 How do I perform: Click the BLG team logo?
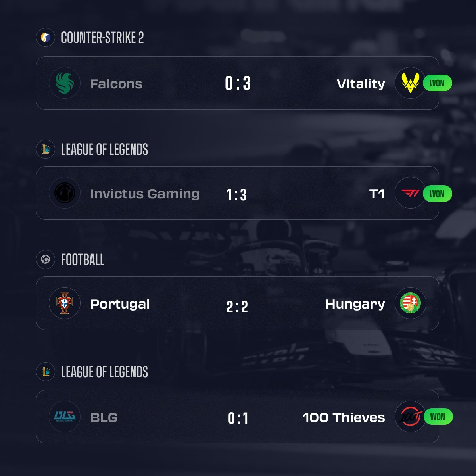point(64,416)
